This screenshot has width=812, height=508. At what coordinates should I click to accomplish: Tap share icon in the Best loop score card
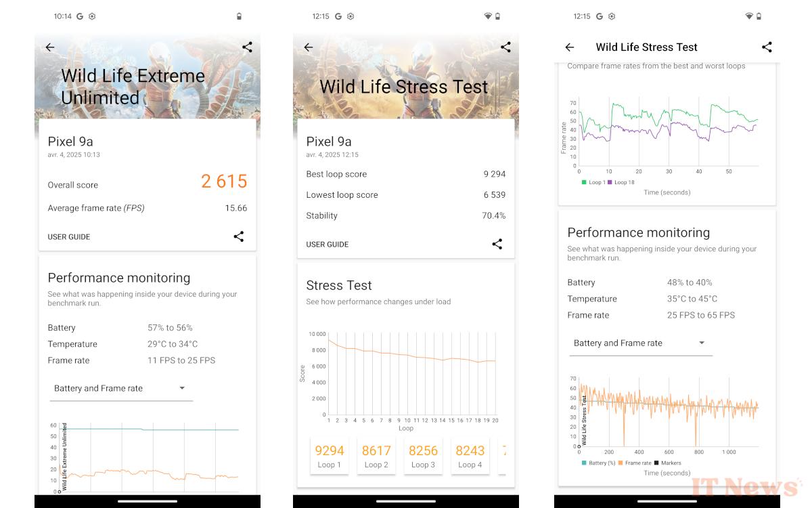click(497, 244)
